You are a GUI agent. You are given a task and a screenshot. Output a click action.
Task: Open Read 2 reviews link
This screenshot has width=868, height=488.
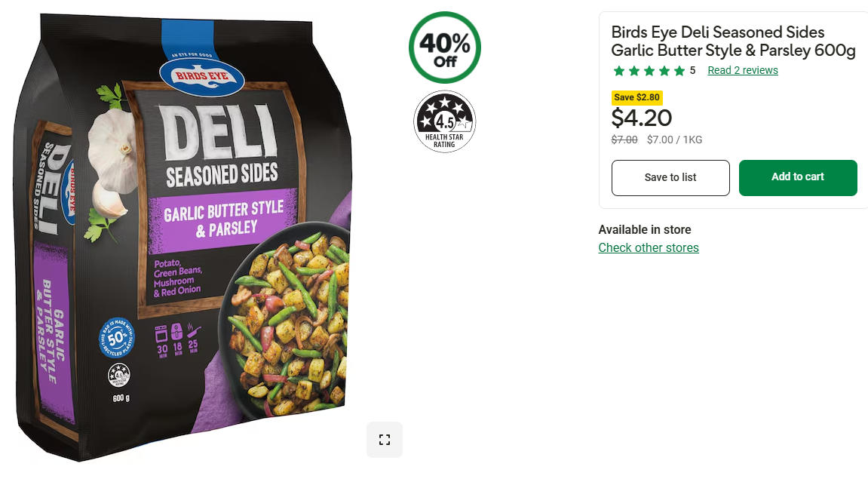(x=742, y=70)
